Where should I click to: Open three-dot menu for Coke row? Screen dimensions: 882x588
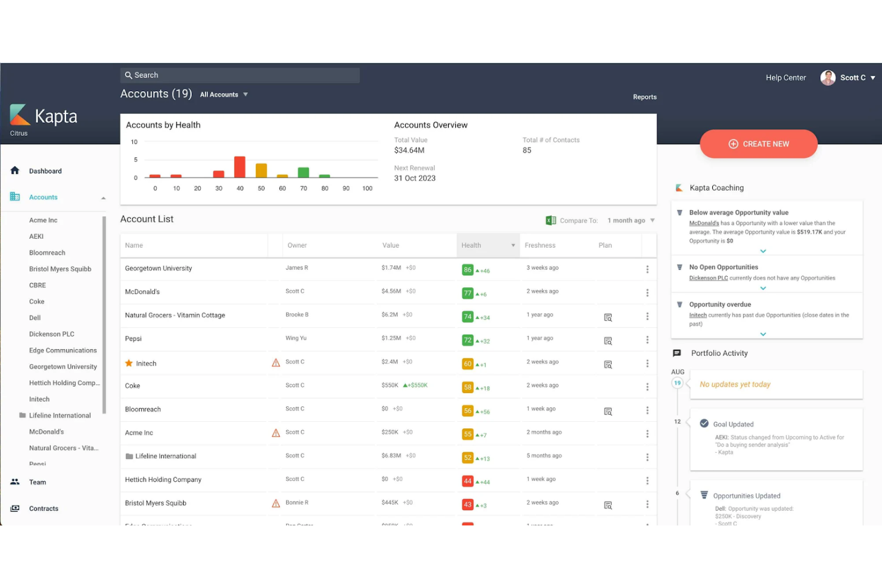click(x=647, y=387)
